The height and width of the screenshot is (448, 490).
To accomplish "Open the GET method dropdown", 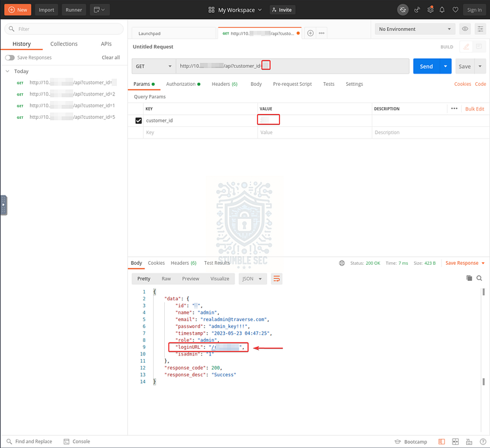I will click(154, 66).
